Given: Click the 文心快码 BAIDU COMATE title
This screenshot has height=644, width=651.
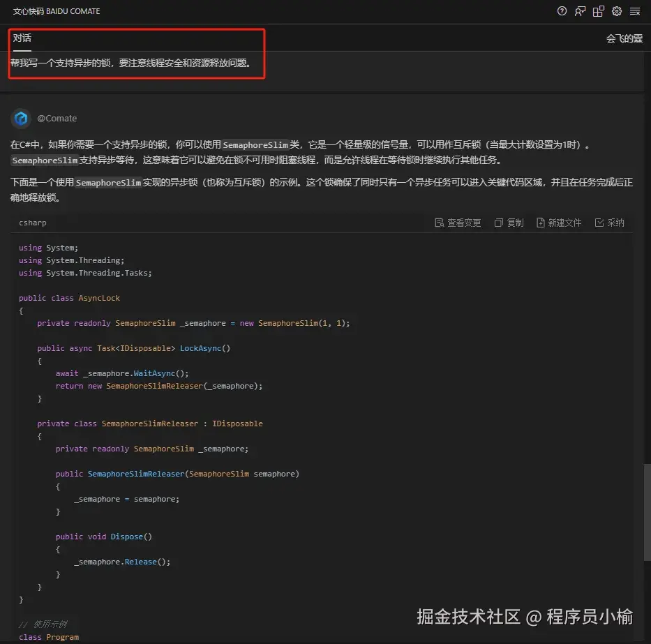Looking at the screenshot, I should (x=56, y=11).
